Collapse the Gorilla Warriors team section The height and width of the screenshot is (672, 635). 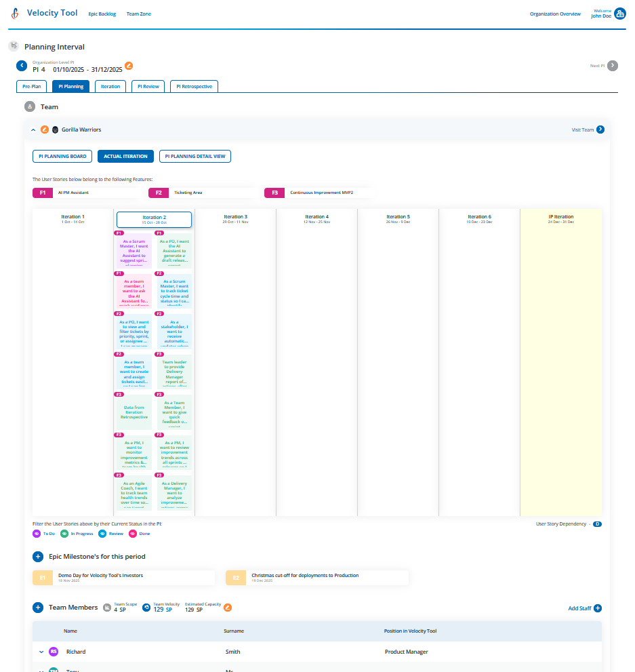tap(33, 130)
